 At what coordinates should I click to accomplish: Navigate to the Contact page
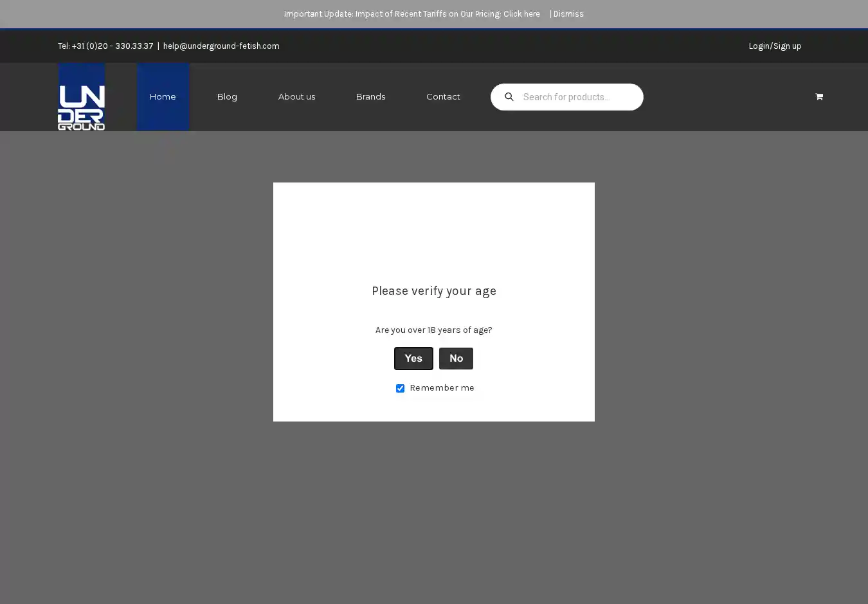coord(443,97)
